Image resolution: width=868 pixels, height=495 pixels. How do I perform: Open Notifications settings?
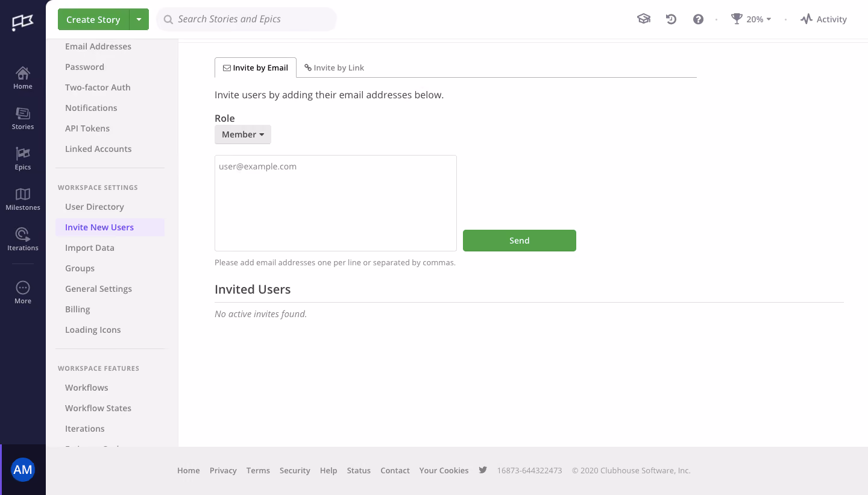(91, 108)
